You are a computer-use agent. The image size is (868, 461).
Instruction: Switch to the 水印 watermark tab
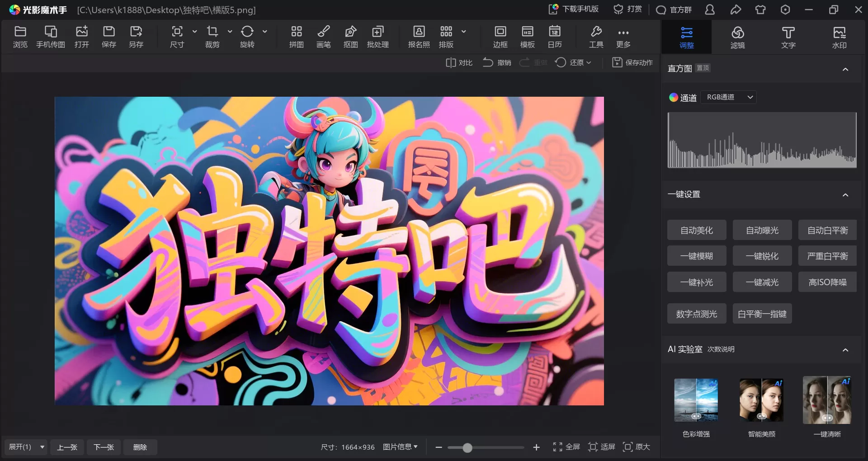pos(840,37)
